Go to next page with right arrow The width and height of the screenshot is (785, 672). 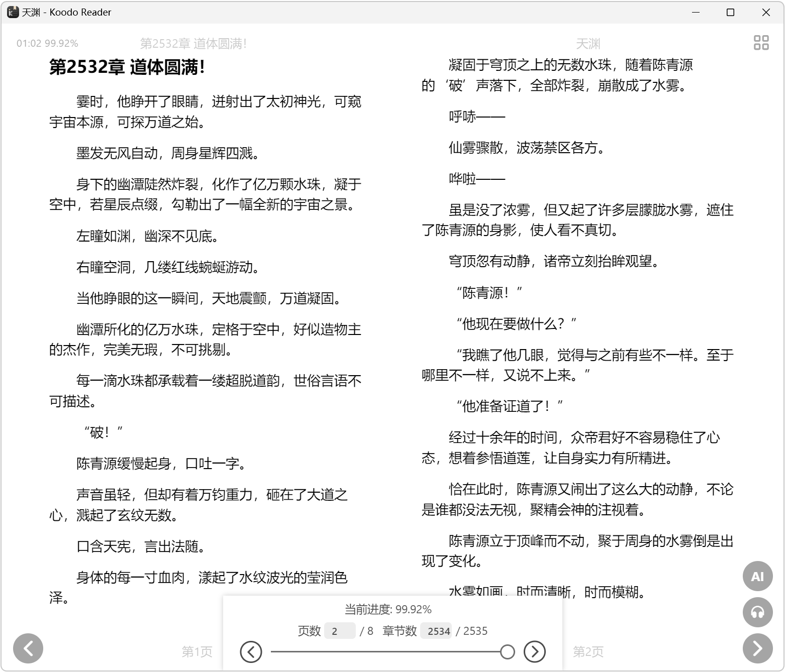757,648
